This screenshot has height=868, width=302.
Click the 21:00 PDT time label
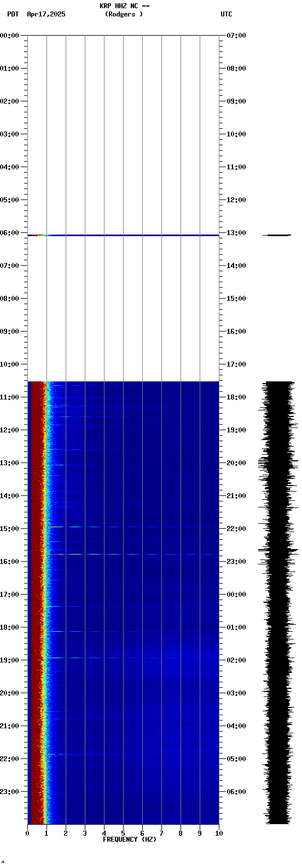point(9,726)
